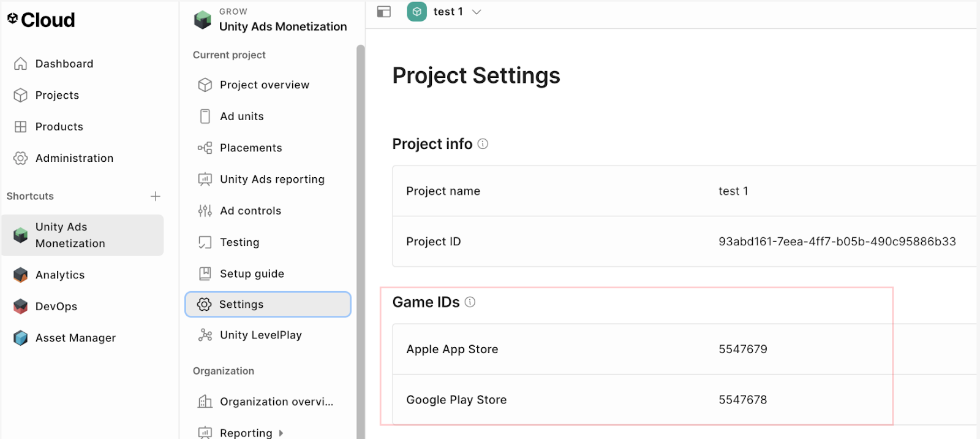
Task: View Unity Ads reporting
Action: tap(272, 179)
